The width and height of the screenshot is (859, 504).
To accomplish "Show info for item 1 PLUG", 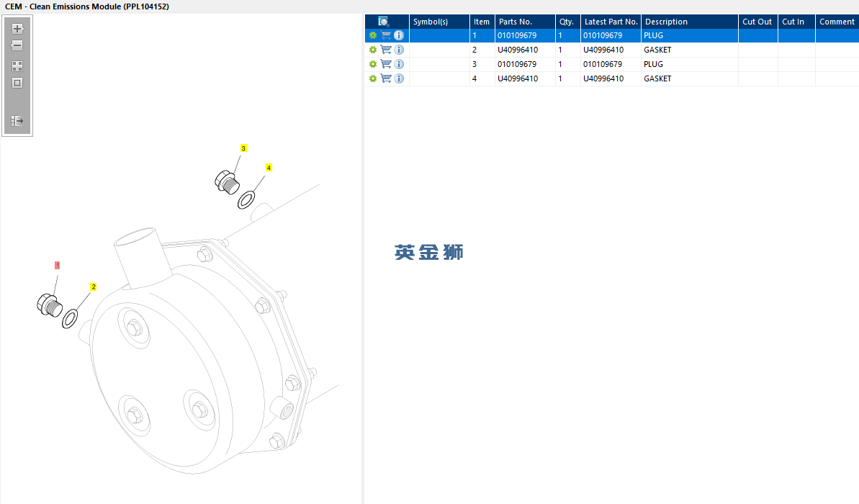I will coord(399,35).
